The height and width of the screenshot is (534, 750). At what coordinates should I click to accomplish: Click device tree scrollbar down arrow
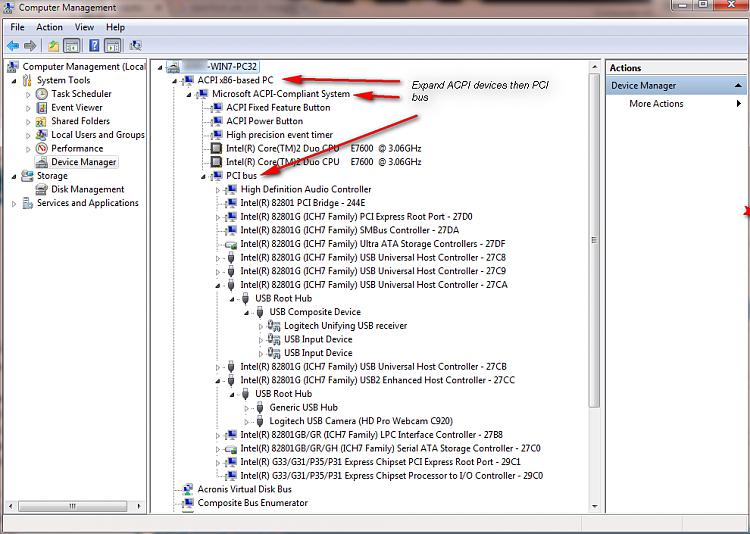pos(595,506)
